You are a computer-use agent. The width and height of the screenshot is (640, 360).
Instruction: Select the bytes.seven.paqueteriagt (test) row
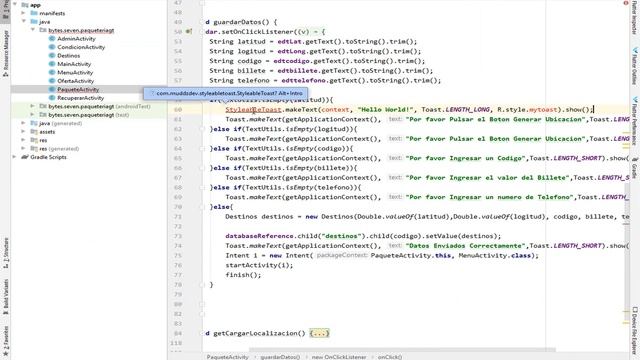(x=89, y=115)
